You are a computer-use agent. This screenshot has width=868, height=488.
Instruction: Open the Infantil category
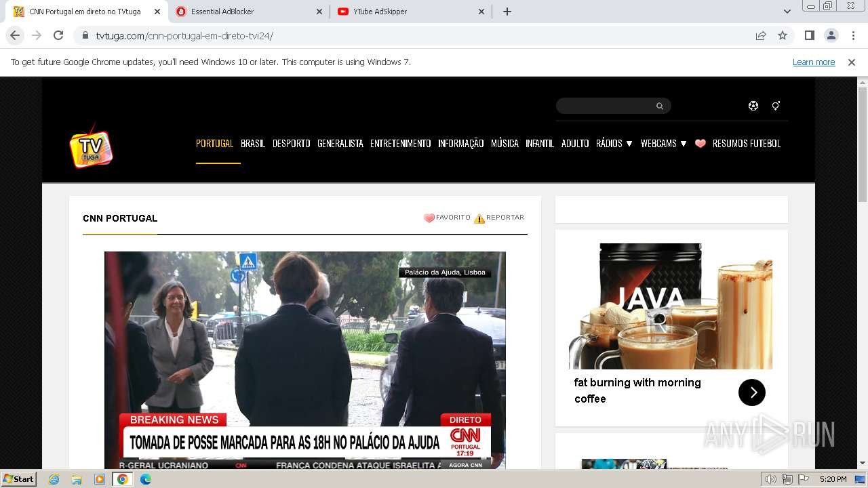[x=540, y=144]
